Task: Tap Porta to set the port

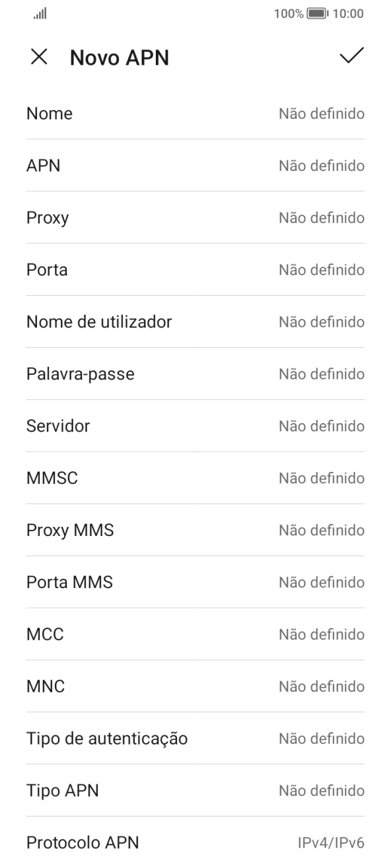Action: [196, 270]
